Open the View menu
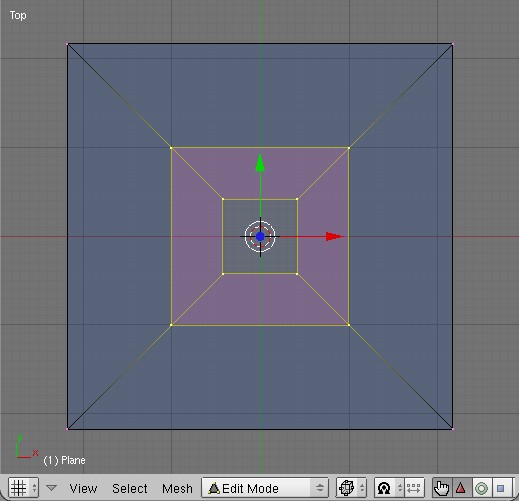Image resolution: width=519 pixels, height=501 pixels. [83, 489]
